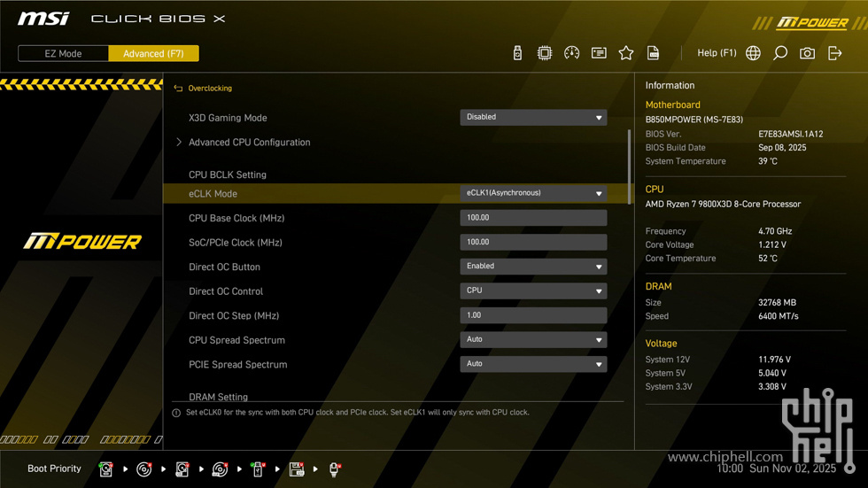Viewport: 868px width, 488px height.
Task: Open the X3D Gaming Mode dropdown
Action: tap(533, 117)
